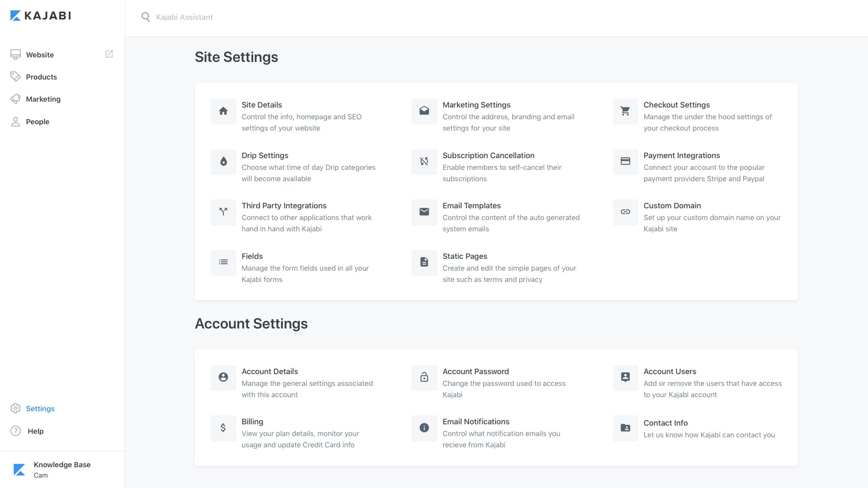This screenshot has height=488, width=868.
Task: Open the Products menu item
Action: 41,77
